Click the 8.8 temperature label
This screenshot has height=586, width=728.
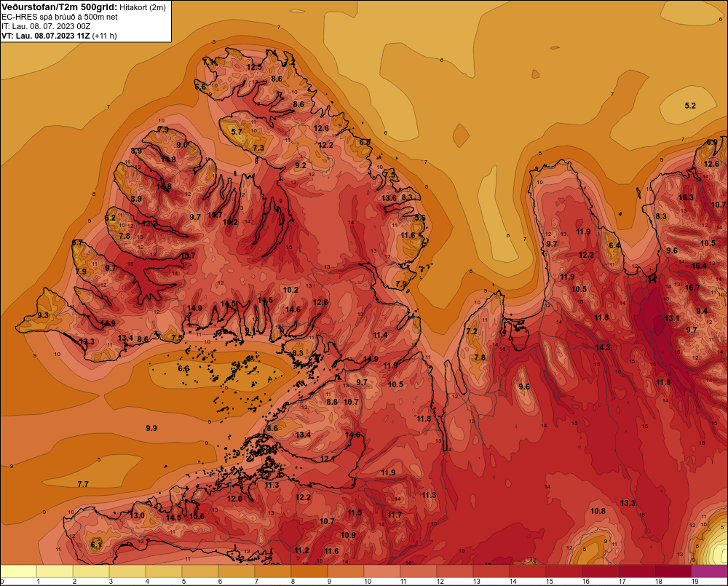pyautogui.click(x=331, y=402)
